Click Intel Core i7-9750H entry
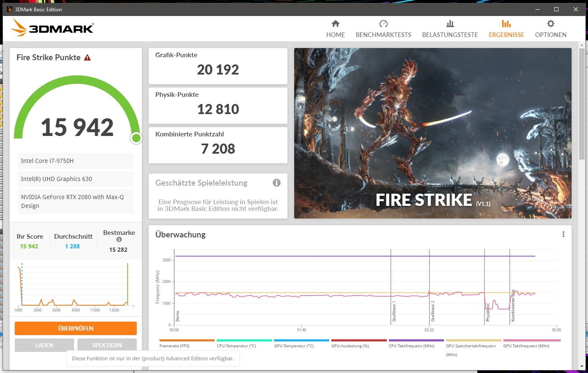Image resolution: width=588 pixels, height=373 pixels. pos(76,161)
